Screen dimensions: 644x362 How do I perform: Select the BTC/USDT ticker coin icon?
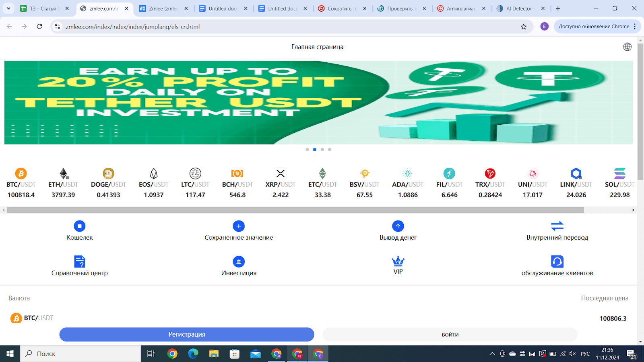pos(21,173)
